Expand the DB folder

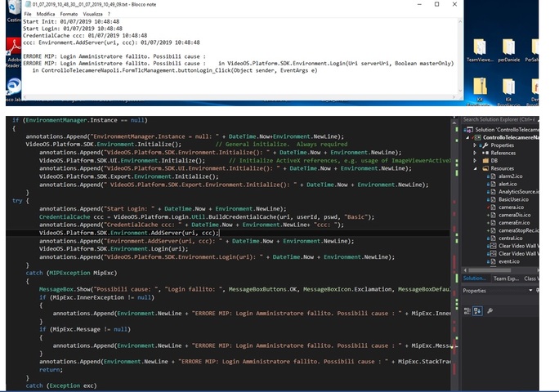[475, 160]
